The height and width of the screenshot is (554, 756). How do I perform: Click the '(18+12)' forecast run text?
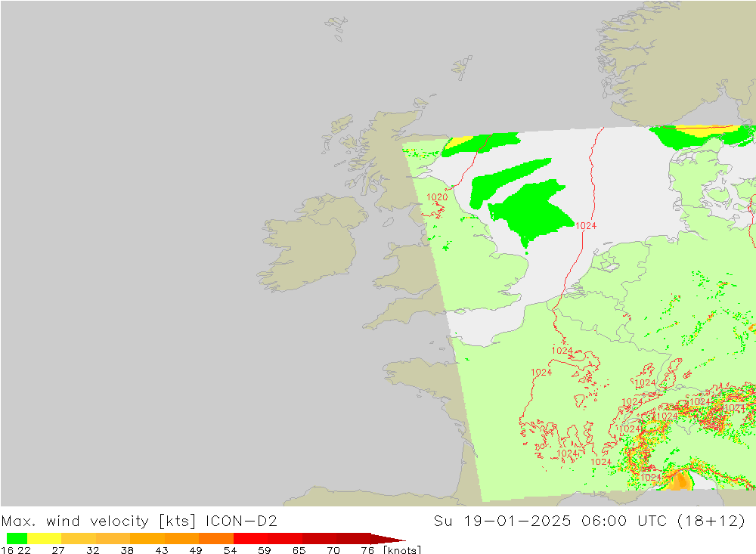coord(711,522)
